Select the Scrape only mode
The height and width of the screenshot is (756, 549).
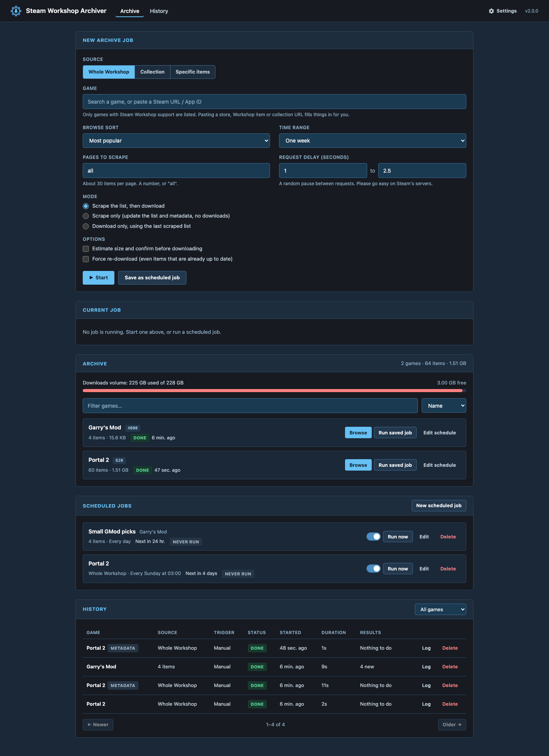tap(86, 216)
